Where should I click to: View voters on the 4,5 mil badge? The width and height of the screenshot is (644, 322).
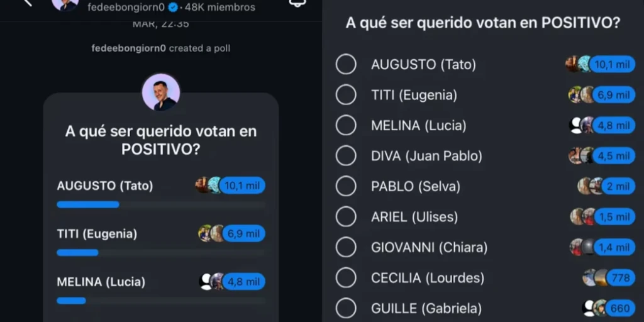613,156
